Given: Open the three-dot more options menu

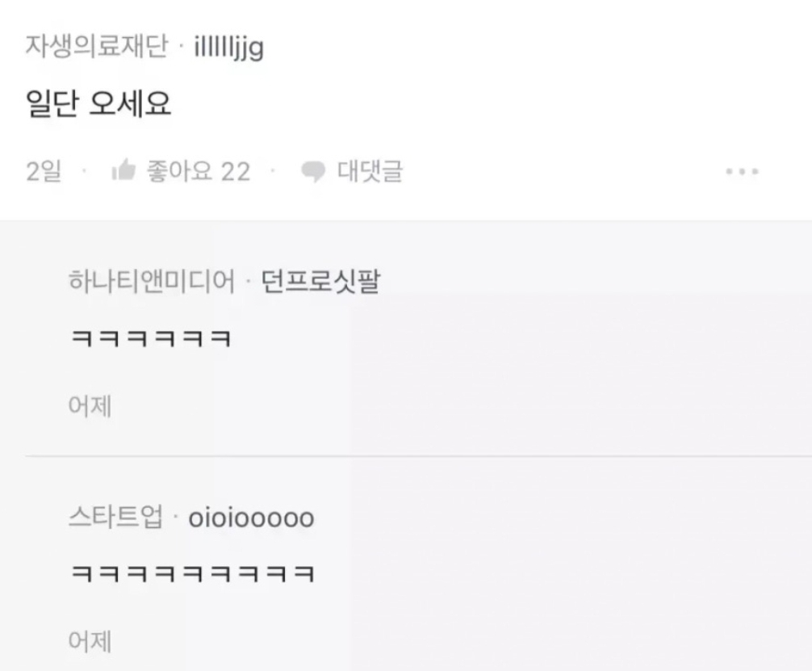Looking at the screenshot, I should pos(742,171).
